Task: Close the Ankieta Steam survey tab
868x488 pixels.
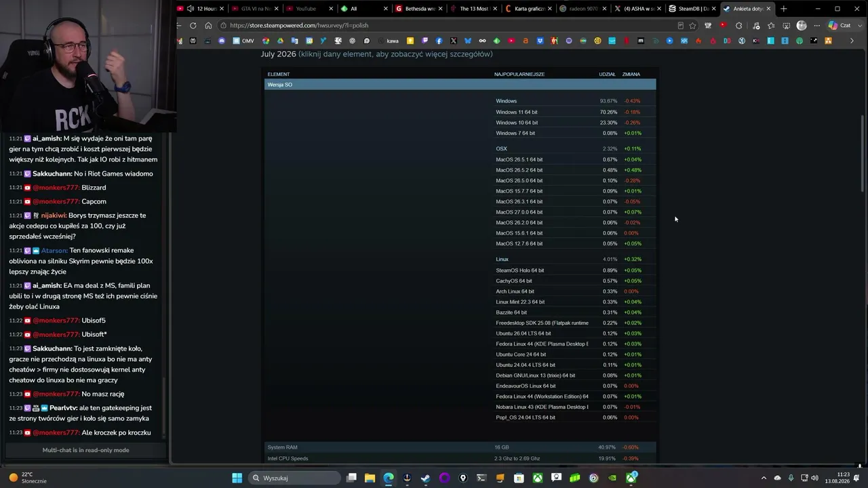Action: click(x=768, y=9)
